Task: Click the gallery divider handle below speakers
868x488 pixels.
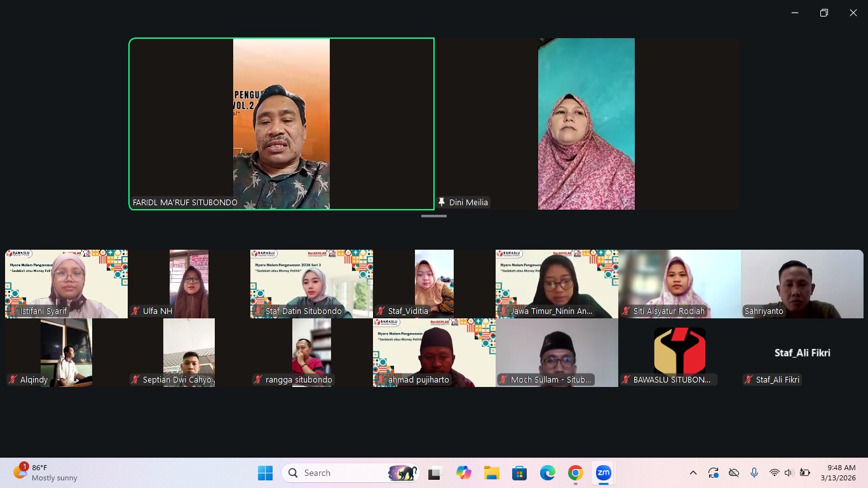Action: pyautogui.click(x=434, y=216)
